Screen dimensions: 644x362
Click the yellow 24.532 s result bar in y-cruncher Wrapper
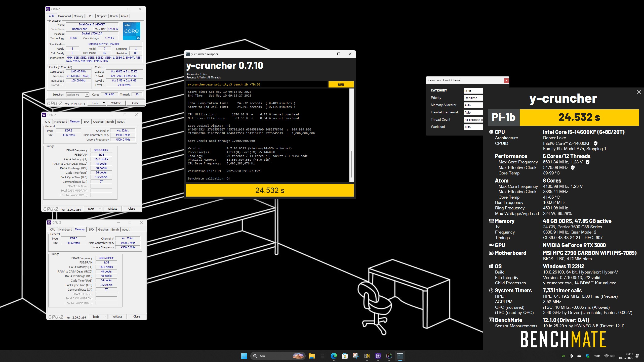point(270,190)
